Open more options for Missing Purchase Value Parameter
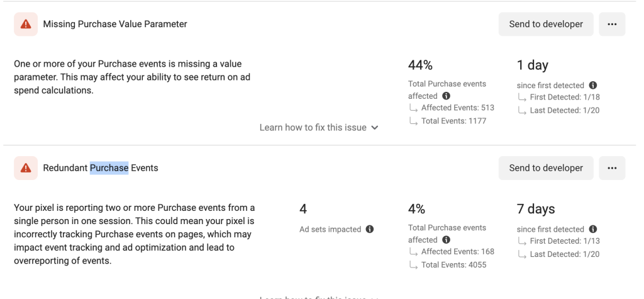The height and width of the screenshot is (299, 644). coord(612,25)
